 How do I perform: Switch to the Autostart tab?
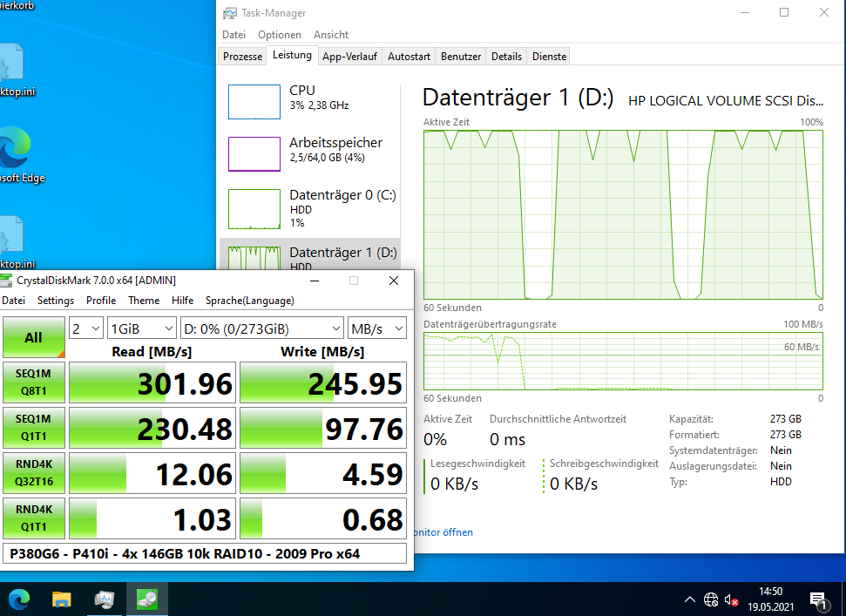point(409,57)
